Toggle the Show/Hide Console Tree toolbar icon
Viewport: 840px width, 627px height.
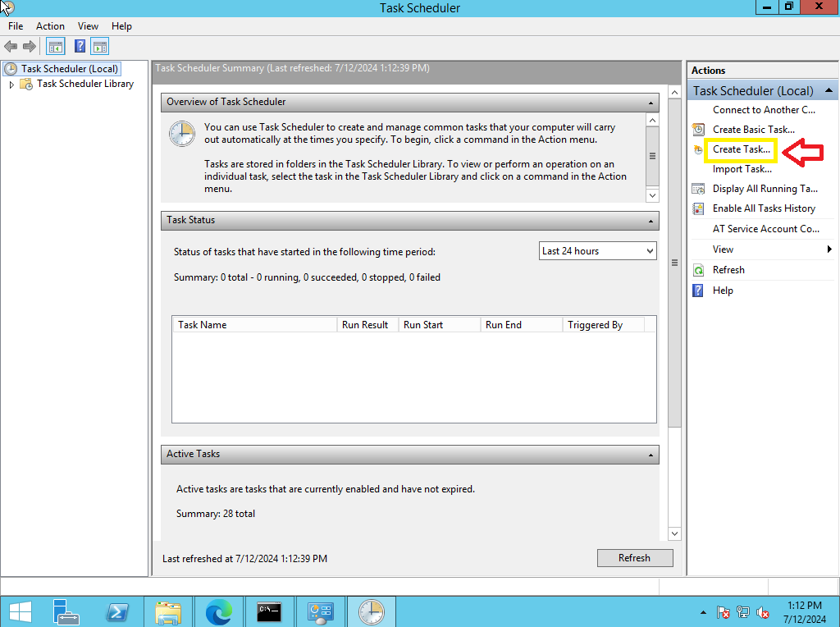tap(55, 47)
